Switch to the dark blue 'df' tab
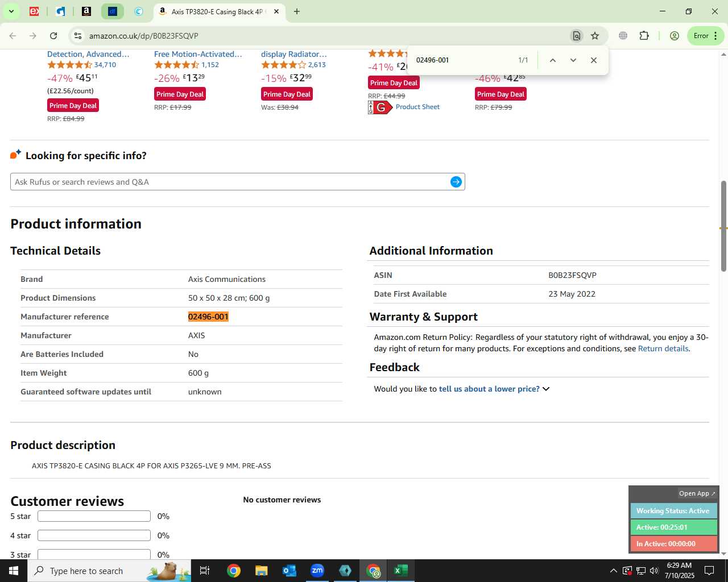Viewport: 728px width, 582px height. (x=113, y=11)
